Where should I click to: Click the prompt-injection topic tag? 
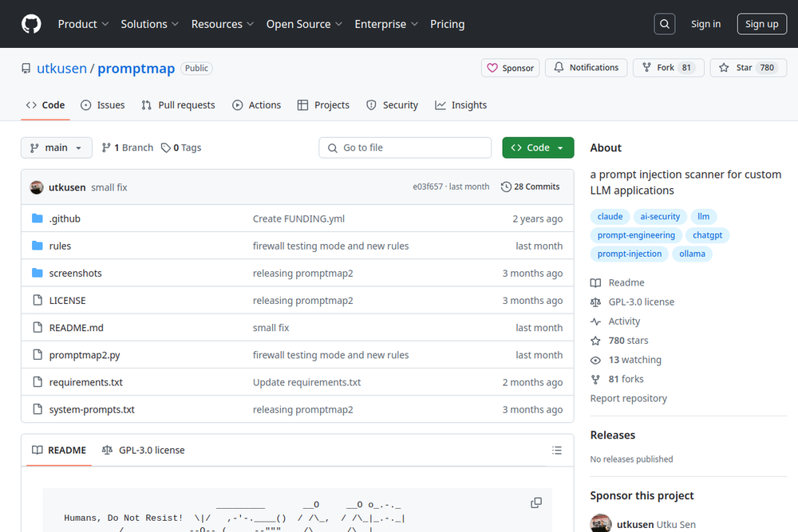[630, 254]
